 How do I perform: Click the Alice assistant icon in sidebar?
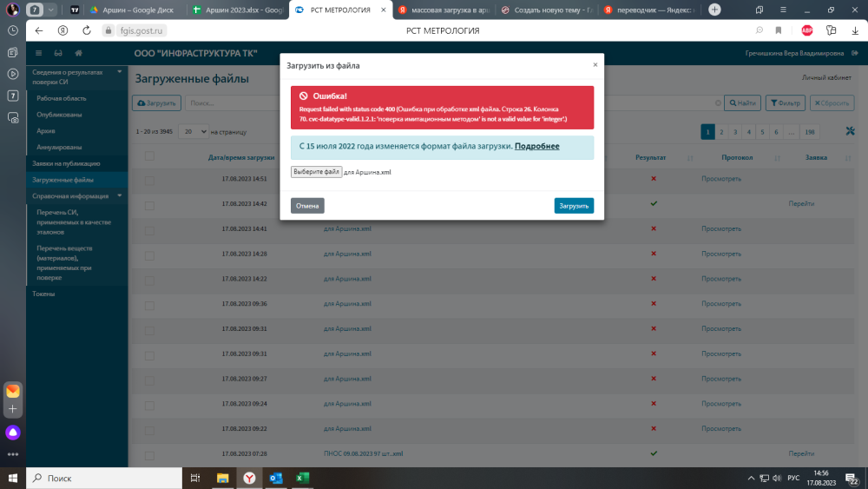coord(12,432)
